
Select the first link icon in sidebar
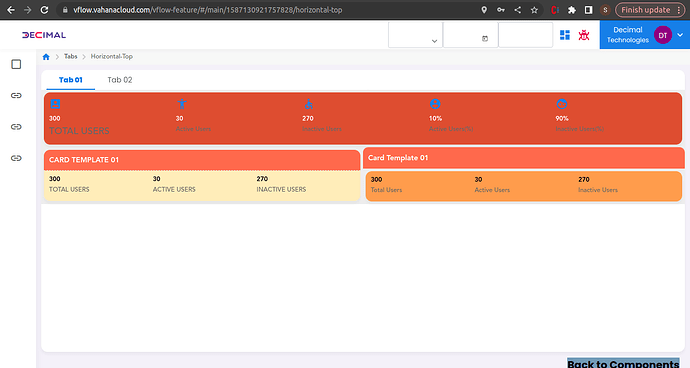coord(16,96)
